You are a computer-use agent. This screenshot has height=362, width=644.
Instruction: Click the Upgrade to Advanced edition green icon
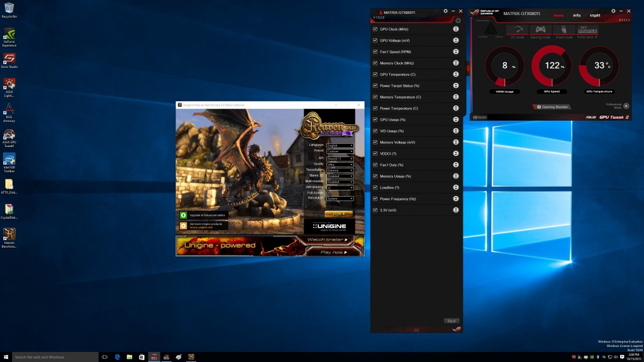183,215
